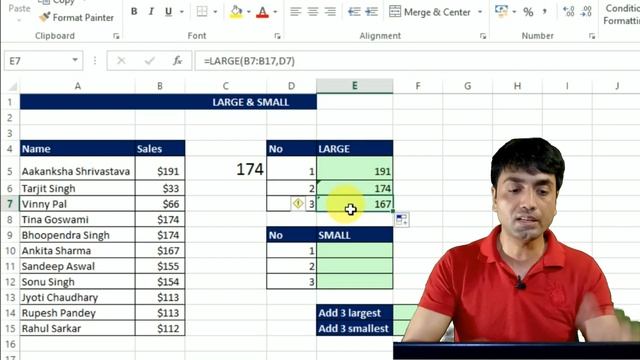Screen dimensions: 640x360
Task: Click the Enter formula checkmark icon
Action: (x=149, y=61)
